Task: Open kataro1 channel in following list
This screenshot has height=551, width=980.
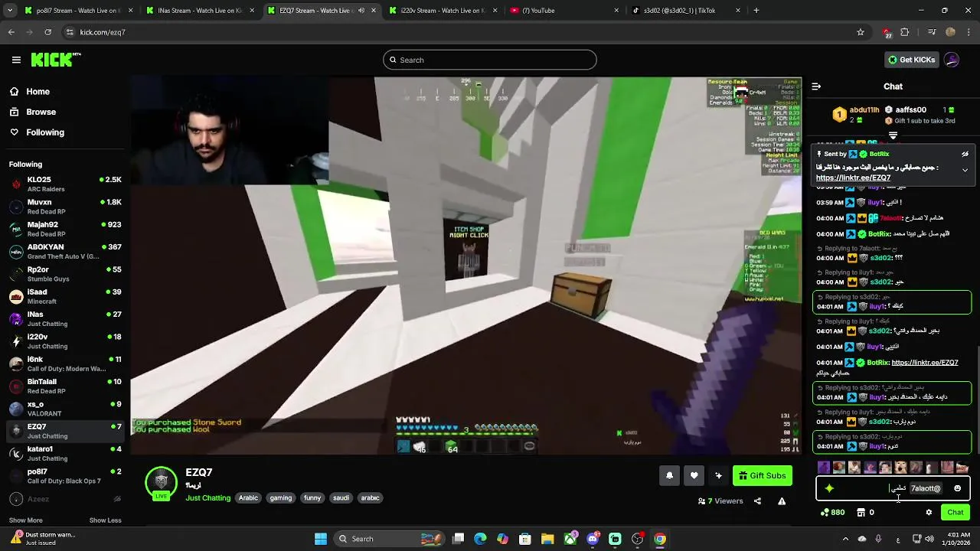Action: tap(65, 453)
